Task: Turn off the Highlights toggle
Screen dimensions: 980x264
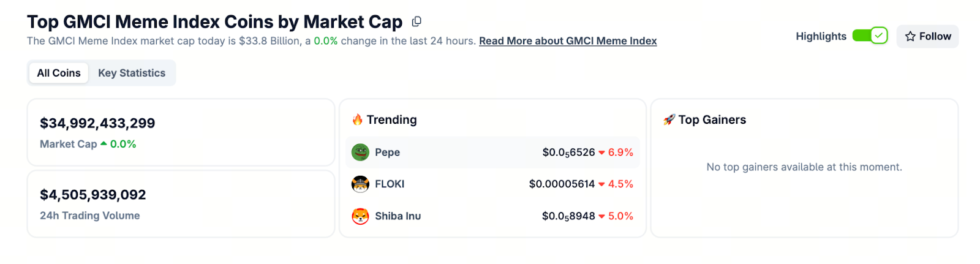Action: [x=870, y=36]
